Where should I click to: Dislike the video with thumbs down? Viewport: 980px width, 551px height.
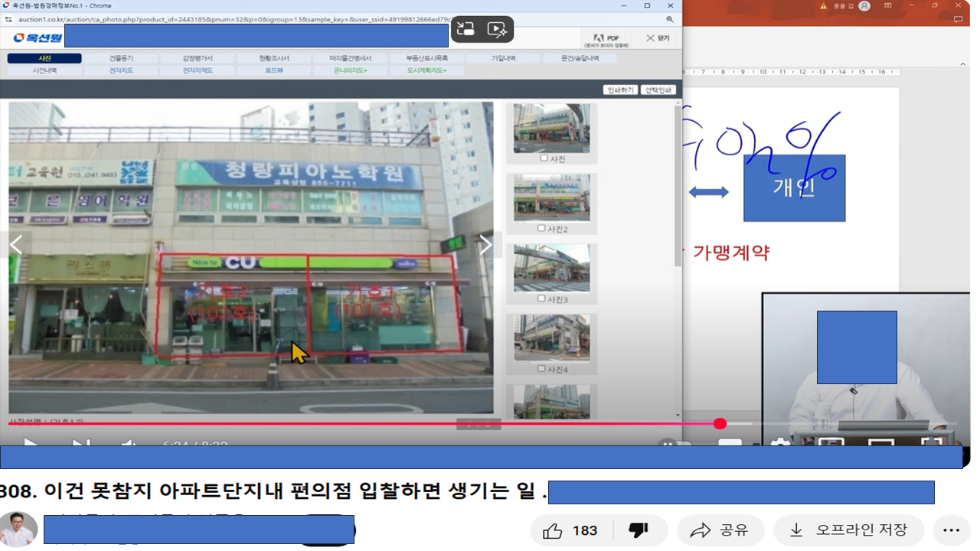point(638,530)
